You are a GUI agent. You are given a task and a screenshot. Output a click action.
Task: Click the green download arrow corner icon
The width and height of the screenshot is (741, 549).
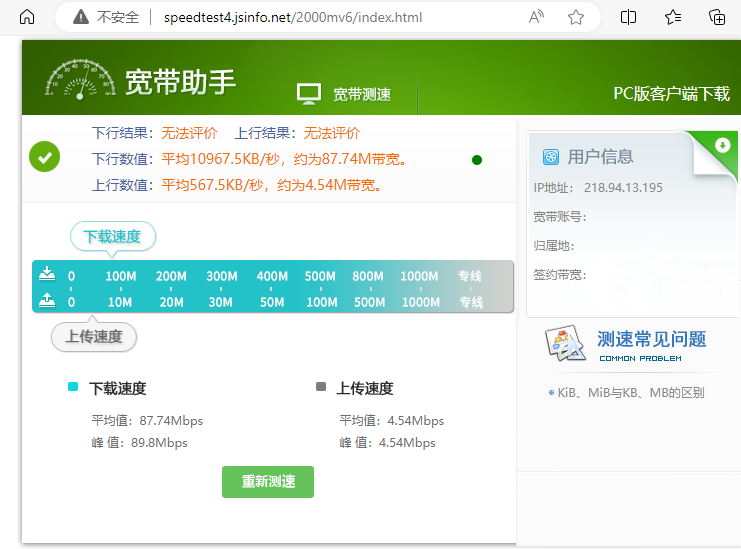(722, 145)
